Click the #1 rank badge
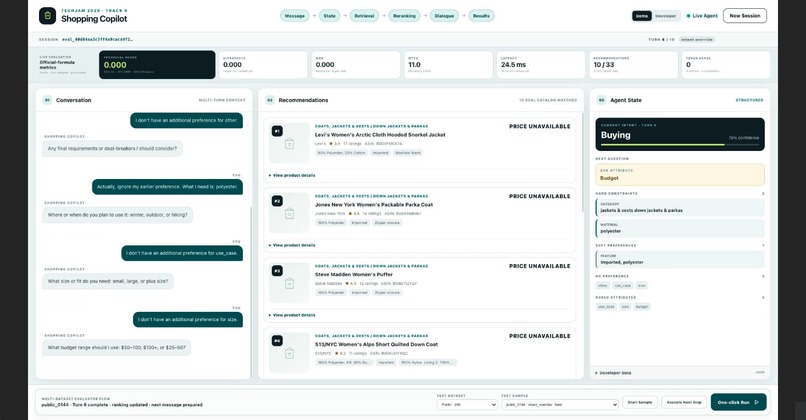Image resolution: width=806 pixels, height=420 pixels. tap(277, 131)
